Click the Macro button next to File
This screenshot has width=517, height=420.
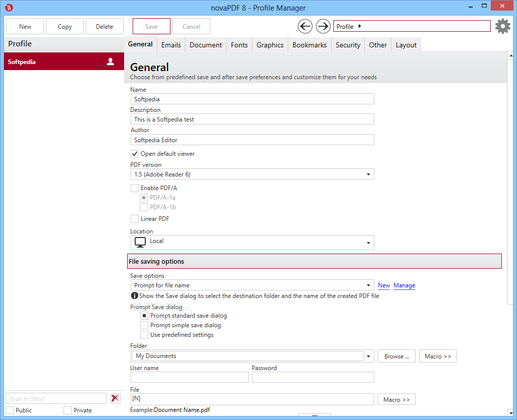[396, 399]
